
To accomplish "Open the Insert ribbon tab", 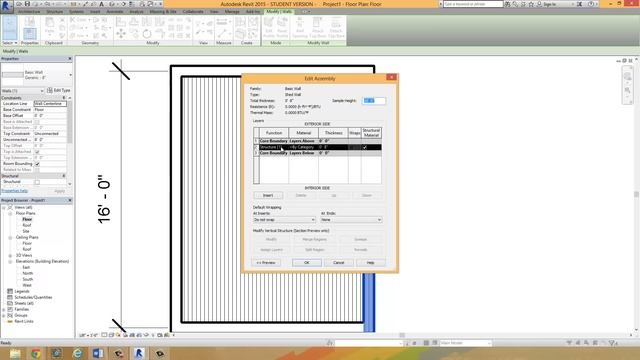I will 95,11.
